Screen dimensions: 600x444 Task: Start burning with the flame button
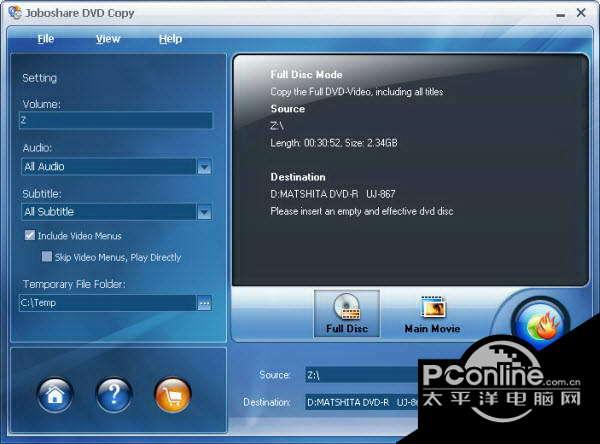coord(542,325)
